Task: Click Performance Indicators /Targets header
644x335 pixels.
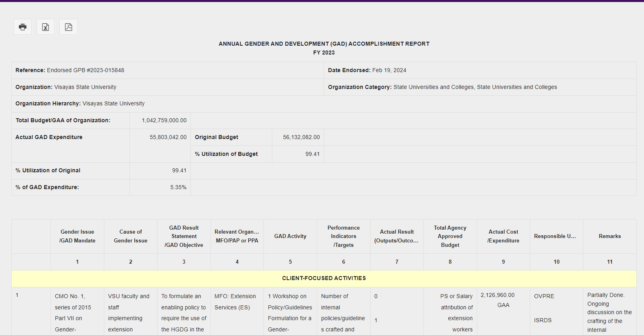Action: click(x=344, y=236)
